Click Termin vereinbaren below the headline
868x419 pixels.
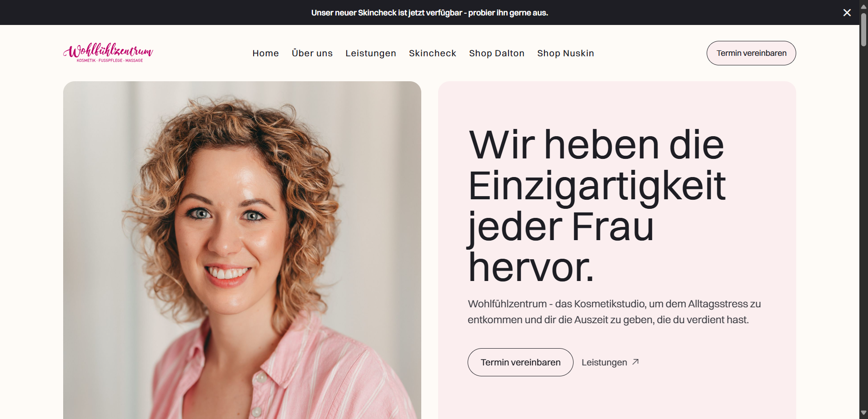[x=520, y=362]
